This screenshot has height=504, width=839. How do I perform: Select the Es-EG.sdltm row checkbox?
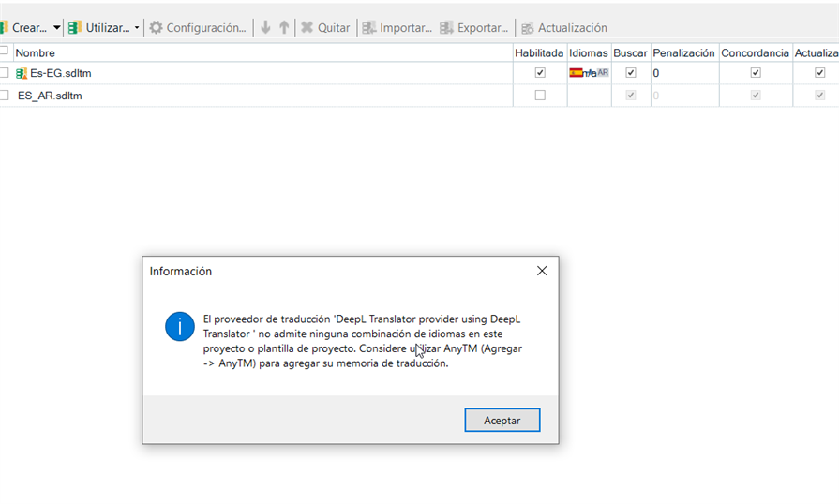(5, 73)
